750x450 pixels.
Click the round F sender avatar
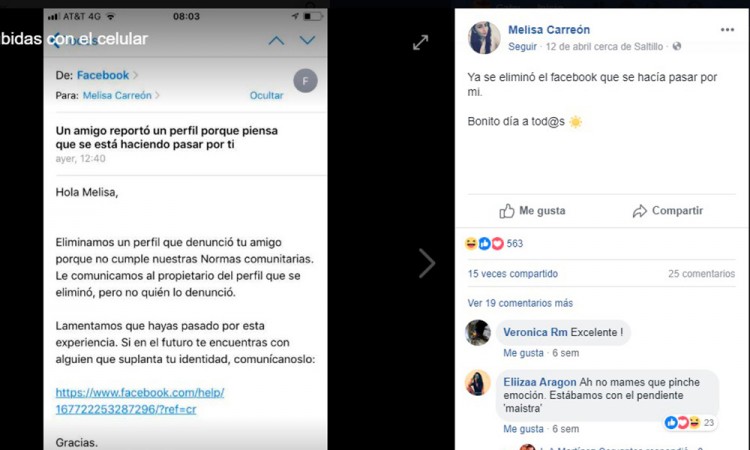tap(305, 81)
